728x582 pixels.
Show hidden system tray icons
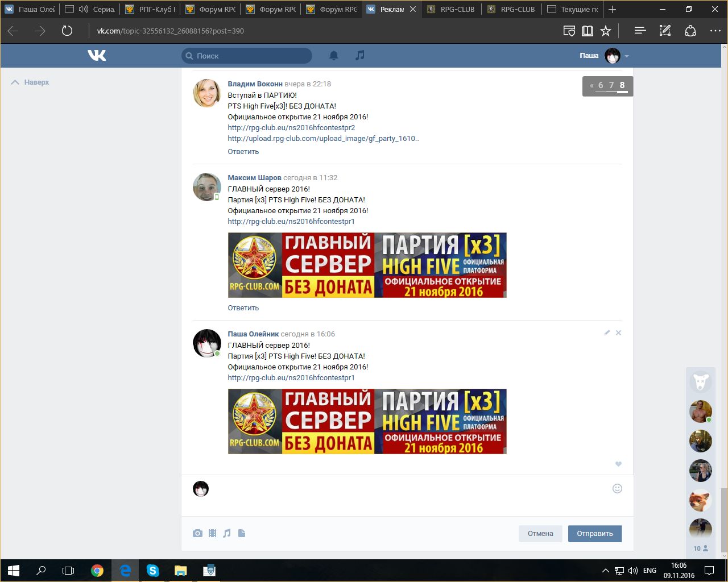[x=605, y=571]
